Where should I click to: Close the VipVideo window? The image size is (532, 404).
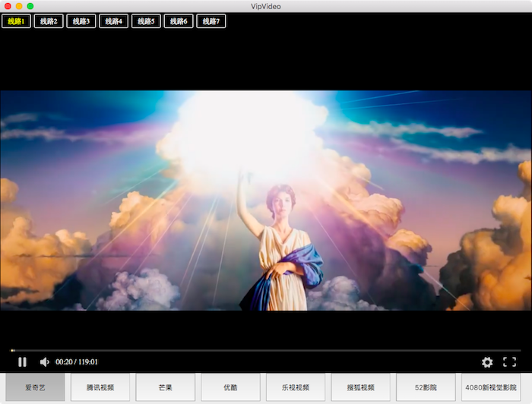pos(8,6)
